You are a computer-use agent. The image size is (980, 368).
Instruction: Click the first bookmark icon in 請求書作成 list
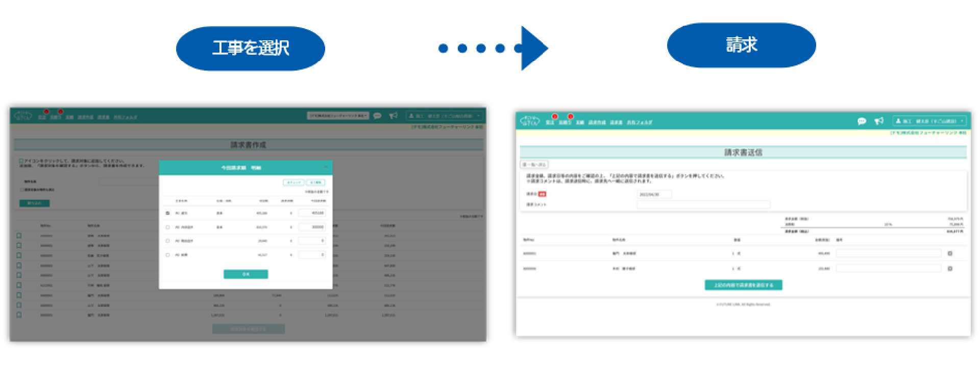click(19, 236)
